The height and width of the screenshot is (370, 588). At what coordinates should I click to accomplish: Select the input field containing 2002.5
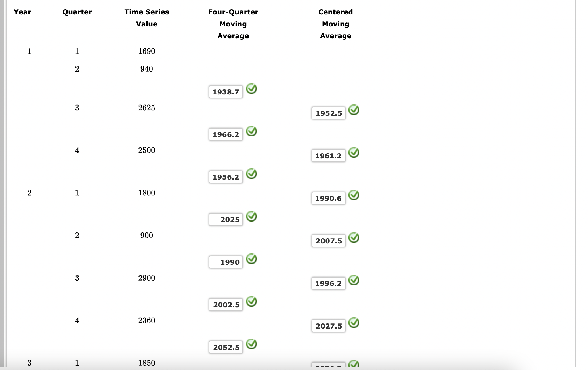click(x=226, y=304)
